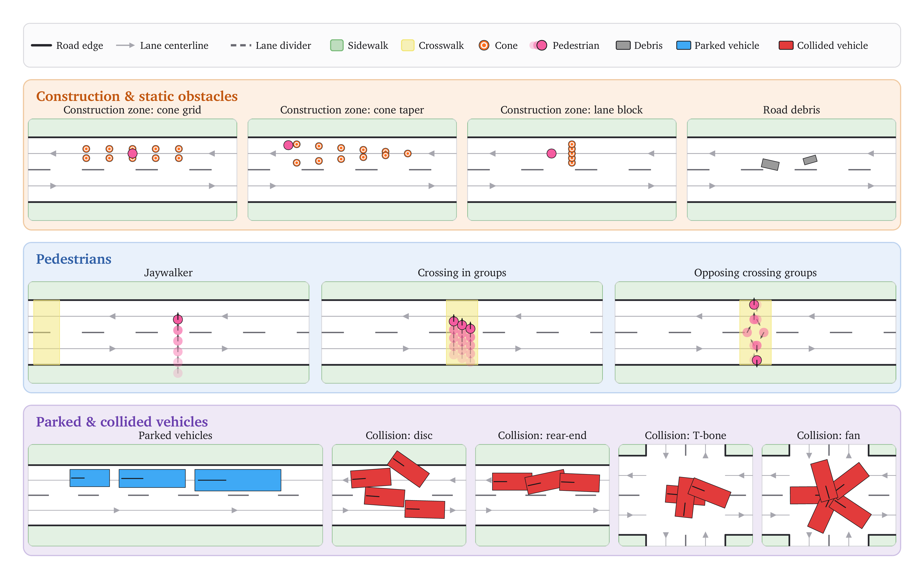Click the Pedestrians section heading
The height and width of the screenshot is (579, 924).
[73, 259]
